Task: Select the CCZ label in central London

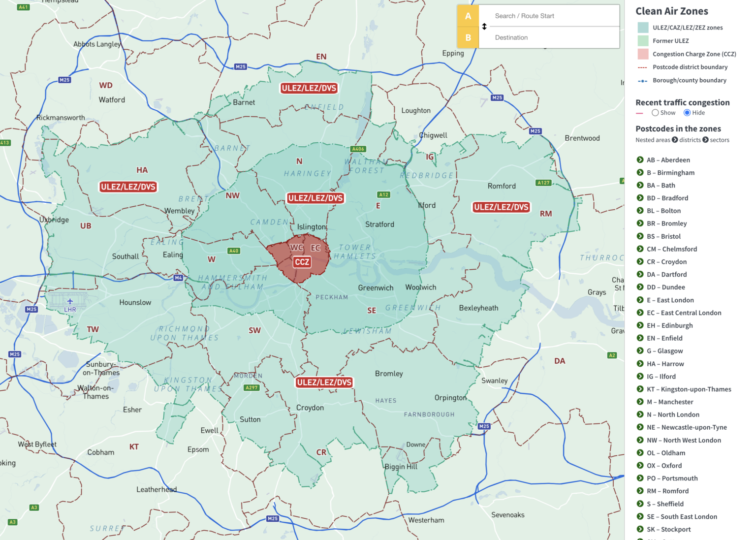Action: click(x=302, y=262)
